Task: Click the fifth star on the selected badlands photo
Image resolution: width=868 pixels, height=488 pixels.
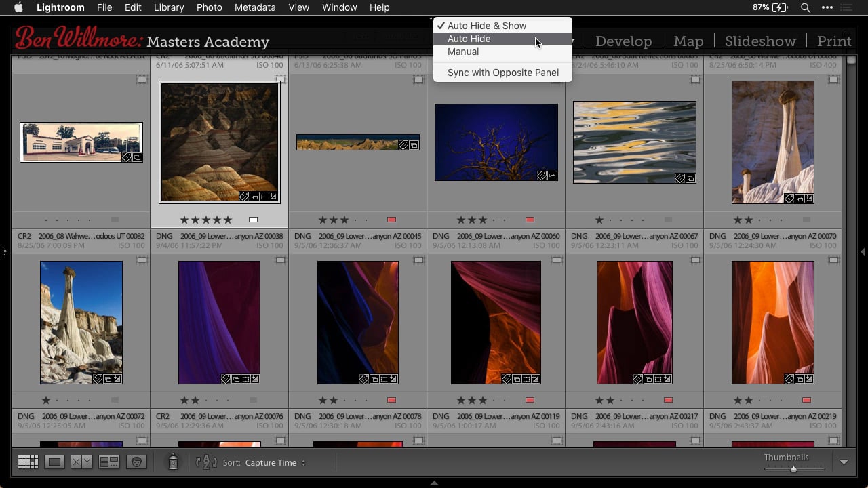Action: (228, 220)
